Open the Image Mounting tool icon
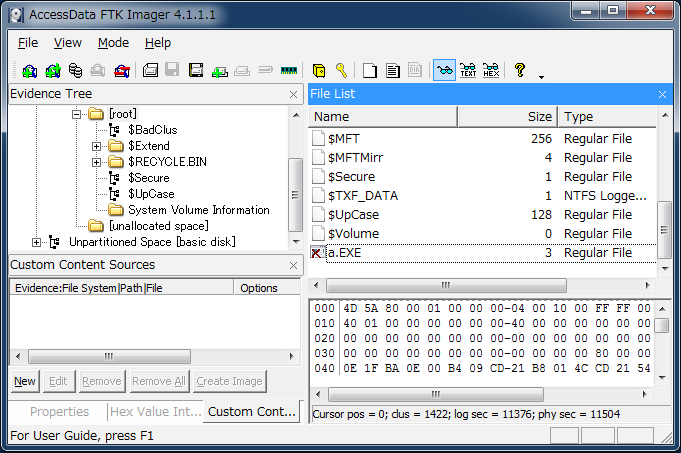The height and width of the screenshot is (453, 681). coord(76,70)
